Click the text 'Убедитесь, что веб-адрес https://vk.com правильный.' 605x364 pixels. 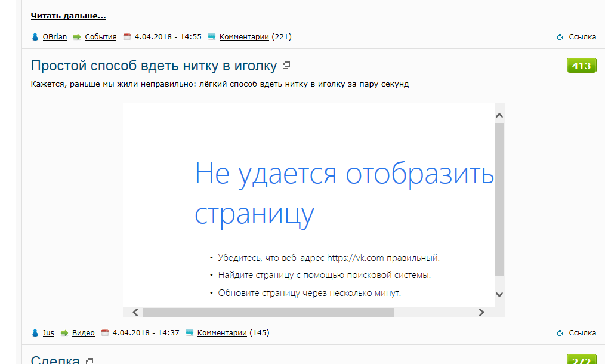pos(329,257)
